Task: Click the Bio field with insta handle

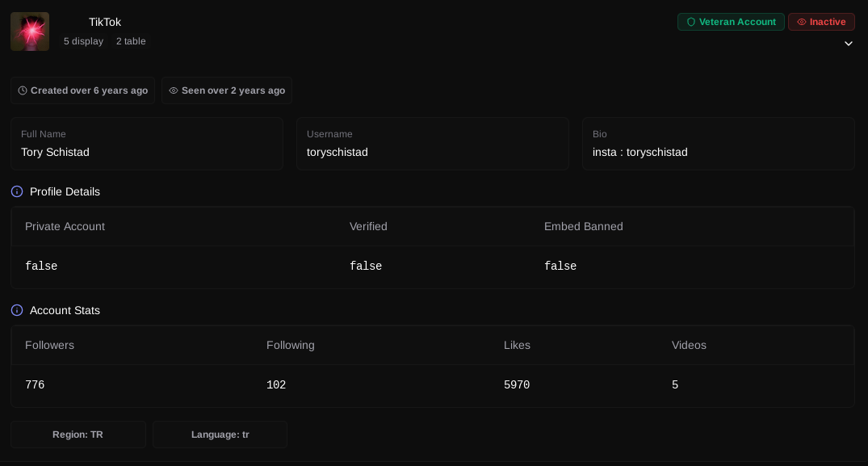Action: 718,143
